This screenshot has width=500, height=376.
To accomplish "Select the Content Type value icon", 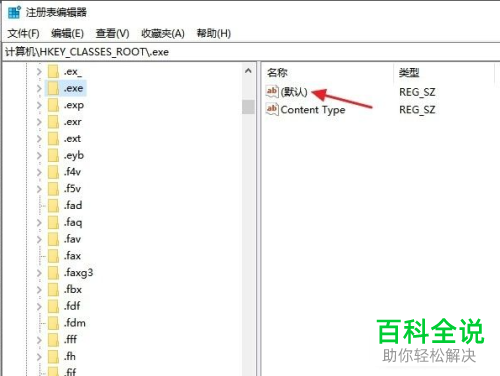I will click(x=272, y=109).
